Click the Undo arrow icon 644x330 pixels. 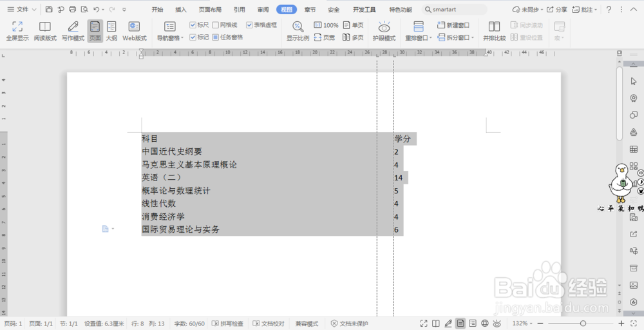(x=96, y=9)
